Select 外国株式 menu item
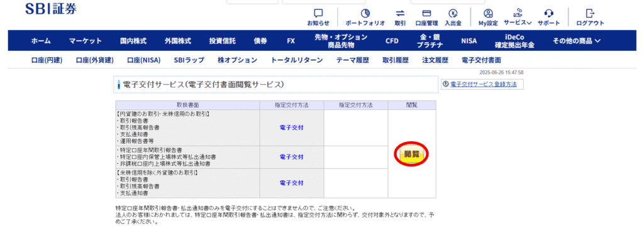The width and height of the screenshot is (644, 233). coord(178,41)
